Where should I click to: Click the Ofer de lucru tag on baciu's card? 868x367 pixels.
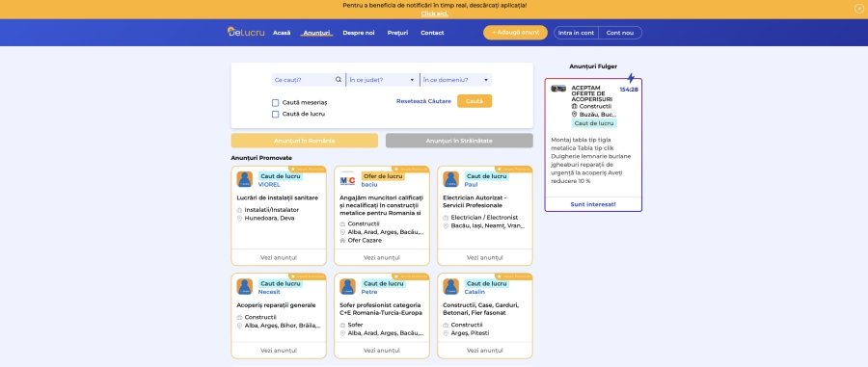[x=383, y=176]
